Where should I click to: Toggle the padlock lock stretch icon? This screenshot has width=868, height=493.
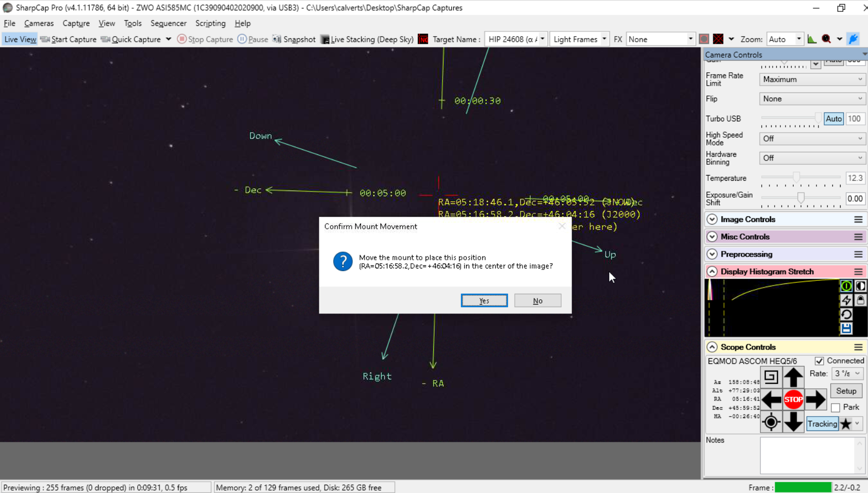tap(860, 300)
